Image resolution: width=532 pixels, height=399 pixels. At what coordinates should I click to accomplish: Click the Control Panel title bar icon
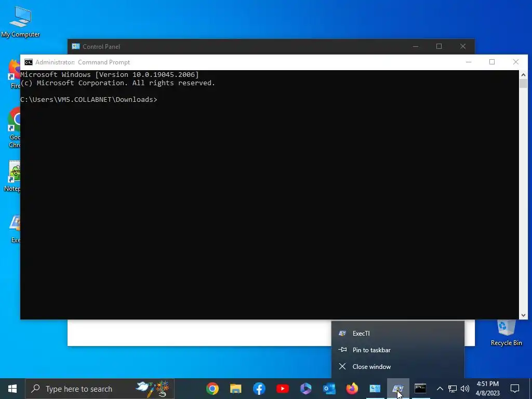(x=76, y=46)
